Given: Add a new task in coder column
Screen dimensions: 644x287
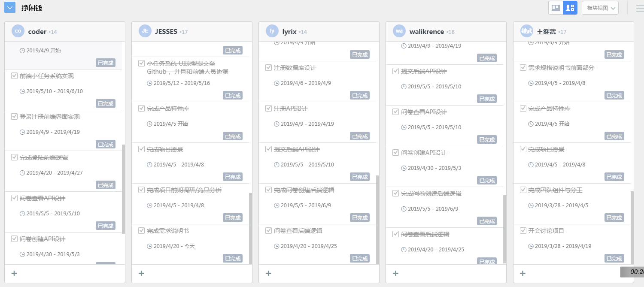Looking at the screenshot, I should click(14, 273).
